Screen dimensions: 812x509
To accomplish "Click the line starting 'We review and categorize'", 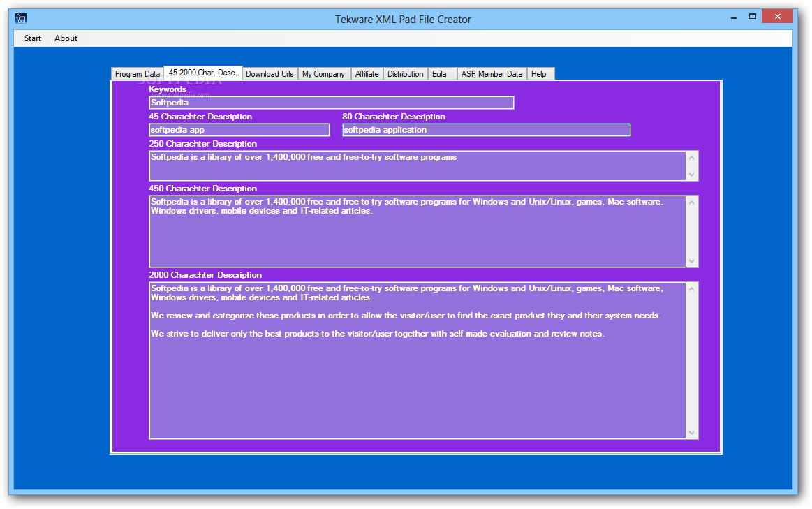I will (x=406, y=316).
